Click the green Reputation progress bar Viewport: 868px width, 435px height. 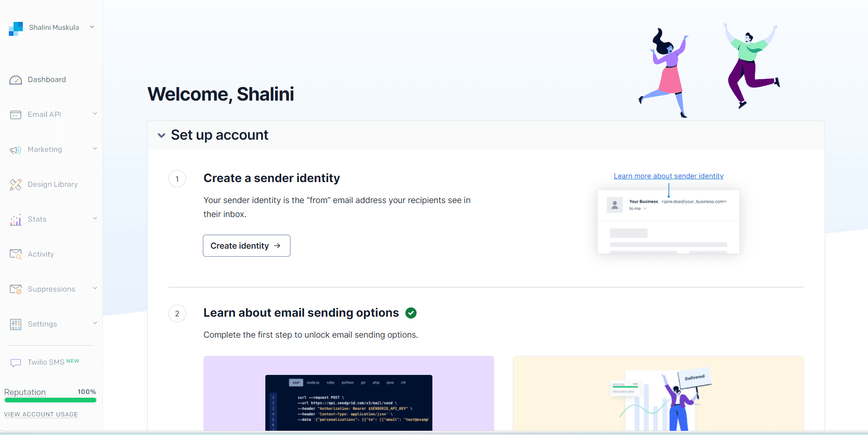pos(50,400)
